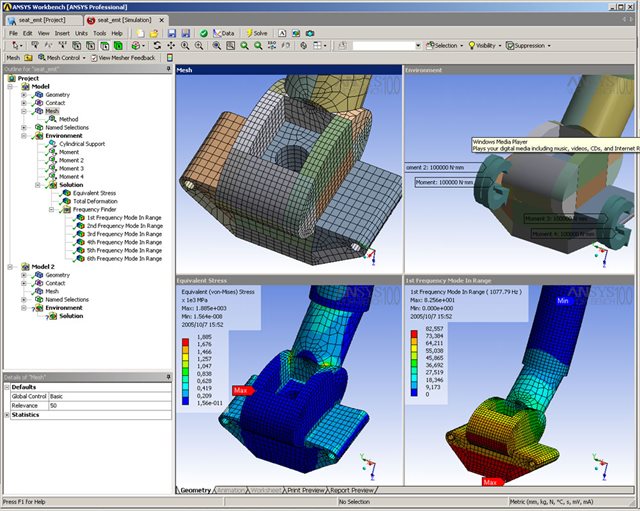
Task: Switch to the seat_emt [Project] tab
Action: click(x=41, y=20)
